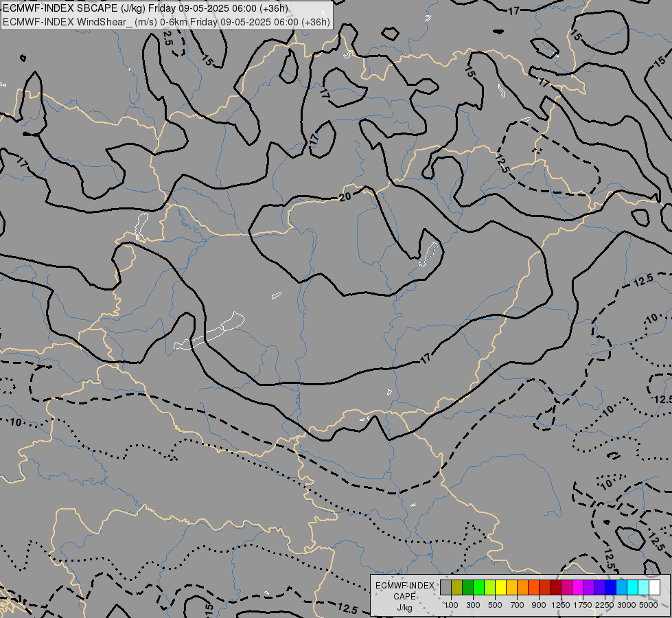Click the sky blue swatch left of 3000
672x618 pixels.
click(x=621, y=588)
